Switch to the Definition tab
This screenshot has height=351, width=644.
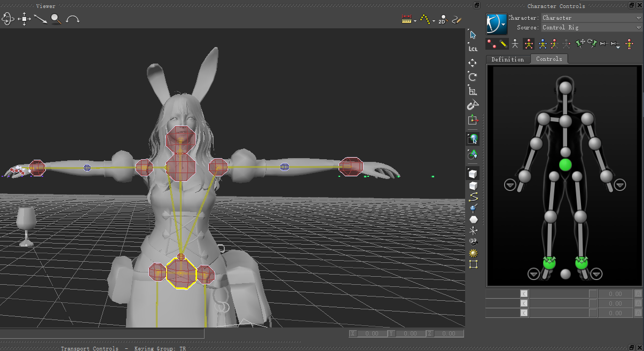[508, 59]
